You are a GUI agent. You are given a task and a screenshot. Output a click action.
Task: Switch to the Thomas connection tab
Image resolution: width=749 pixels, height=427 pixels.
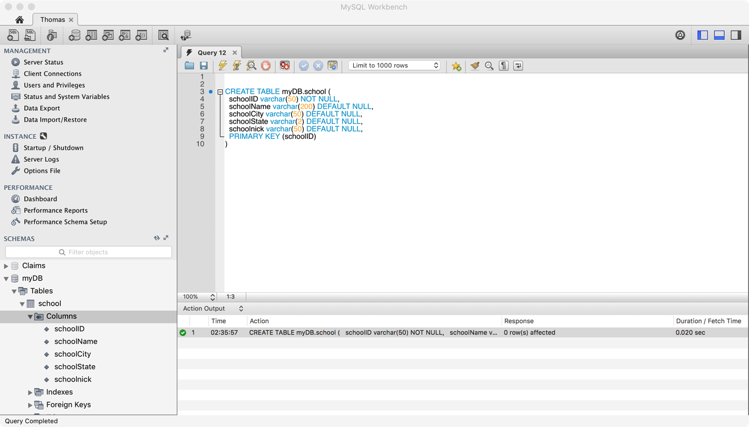click(x=53, y=20)
